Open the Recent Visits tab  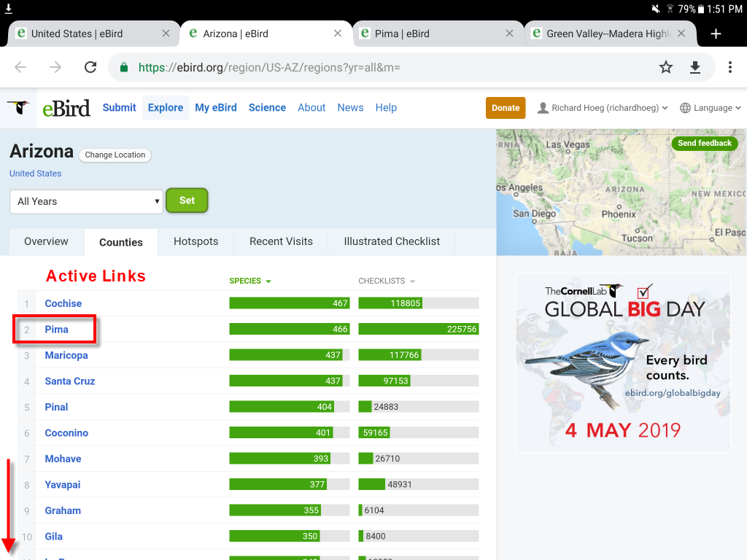tap(281, 241)
